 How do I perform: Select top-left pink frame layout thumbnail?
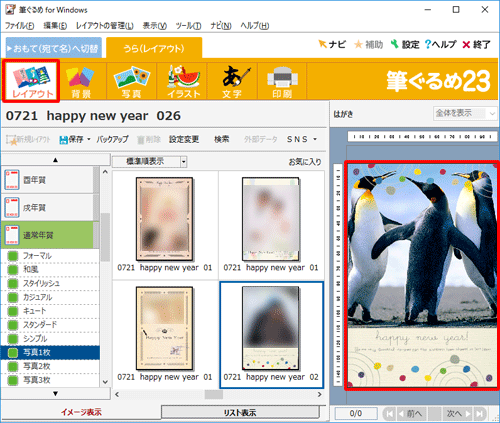click(164, 219)
